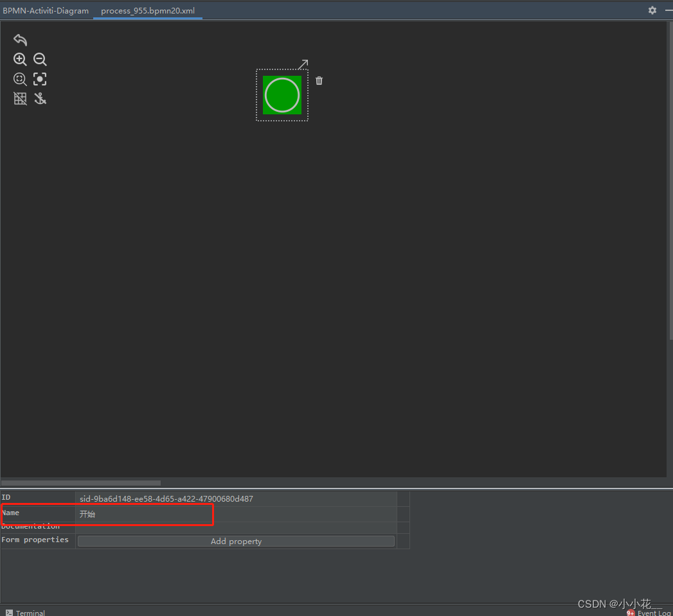Click the Add property button
The height and width of the screenshot is (616, 673).
tap(236, 541)
